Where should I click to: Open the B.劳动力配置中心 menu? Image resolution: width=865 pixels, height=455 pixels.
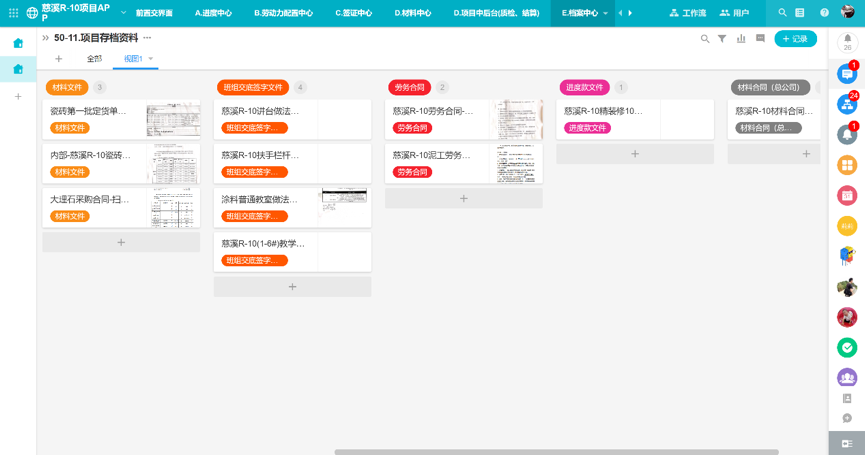283,13
